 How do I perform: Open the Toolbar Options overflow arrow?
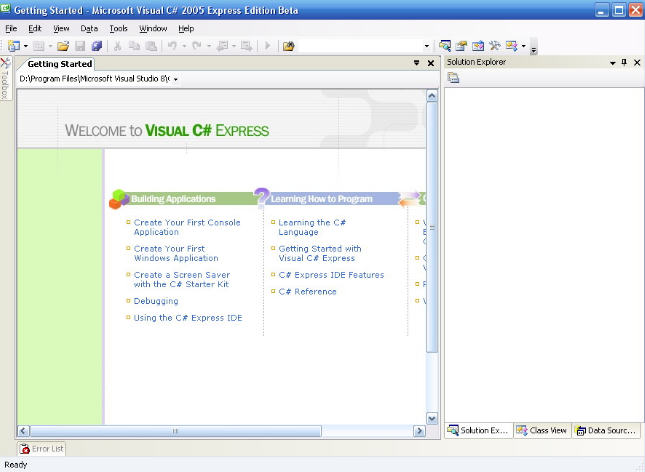pos(534,46)
